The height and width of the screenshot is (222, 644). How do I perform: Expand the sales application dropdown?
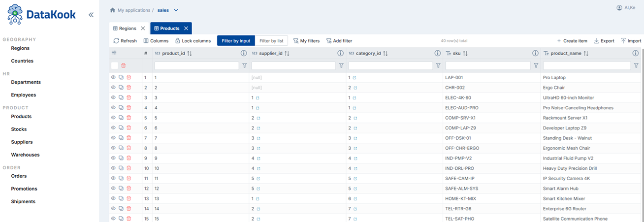pos(176,10)
